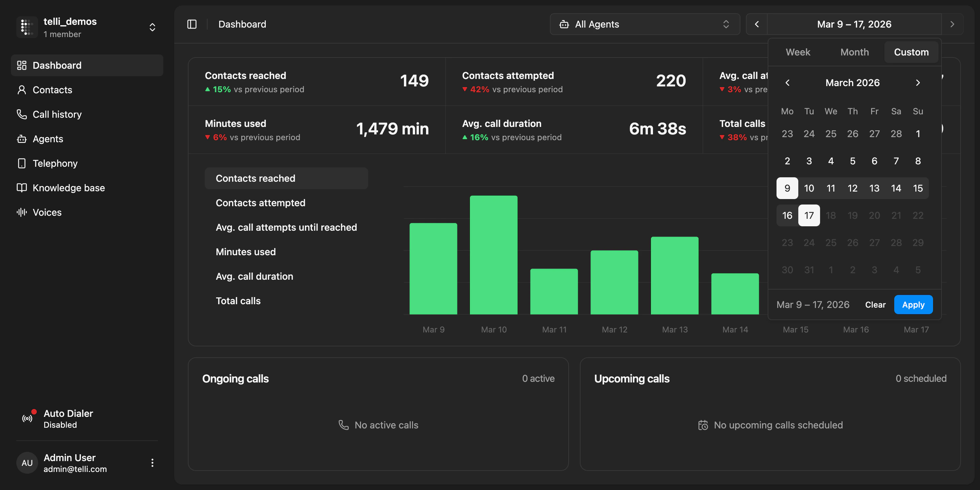Screen dimensions: 980x490
Task: Select the Total calls metric in chart
Action: (238, 300)
